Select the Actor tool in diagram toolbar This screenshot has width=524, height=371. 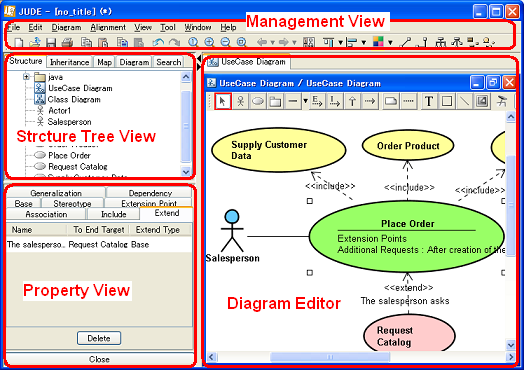click(240, 101)
